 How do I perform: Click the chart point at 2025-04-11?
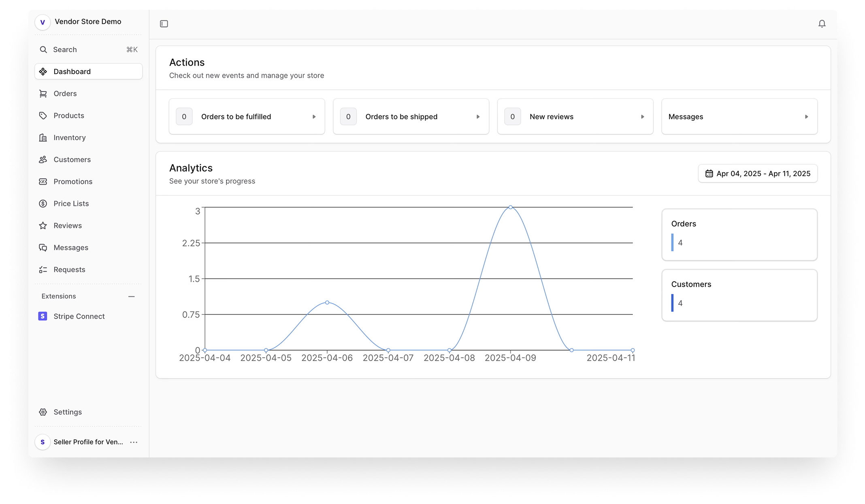633,350
